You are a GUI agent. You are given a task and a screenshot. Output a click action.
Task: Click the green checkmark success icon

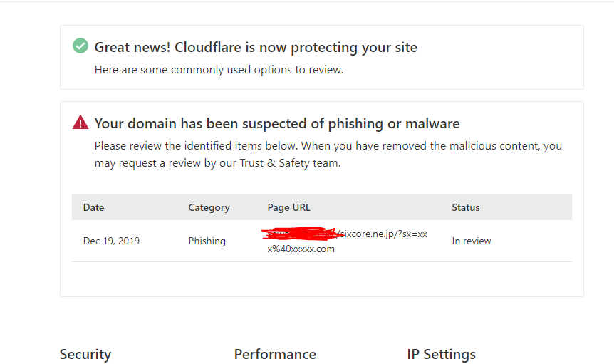click(x=80, y=46)
